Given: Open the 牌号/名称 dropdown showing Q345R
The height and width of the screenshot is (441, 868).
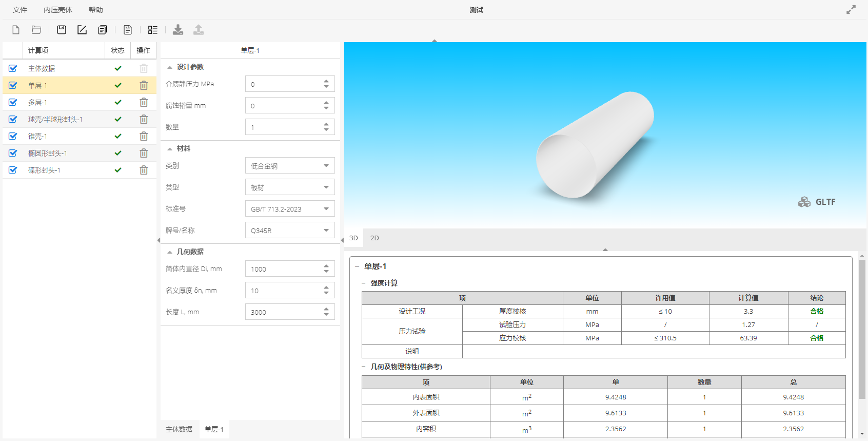Looking at the screenshot, I should (x=290, y=231).
